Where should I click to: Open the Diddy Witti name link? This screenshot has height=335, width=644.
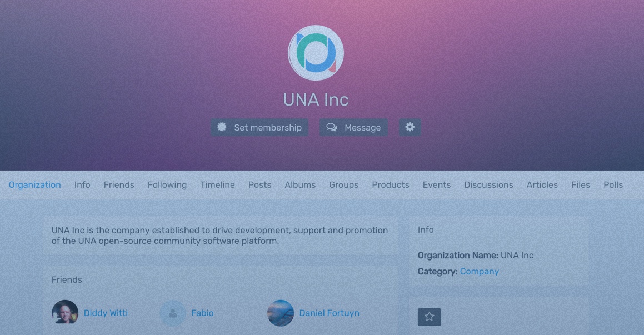point(106,313)
